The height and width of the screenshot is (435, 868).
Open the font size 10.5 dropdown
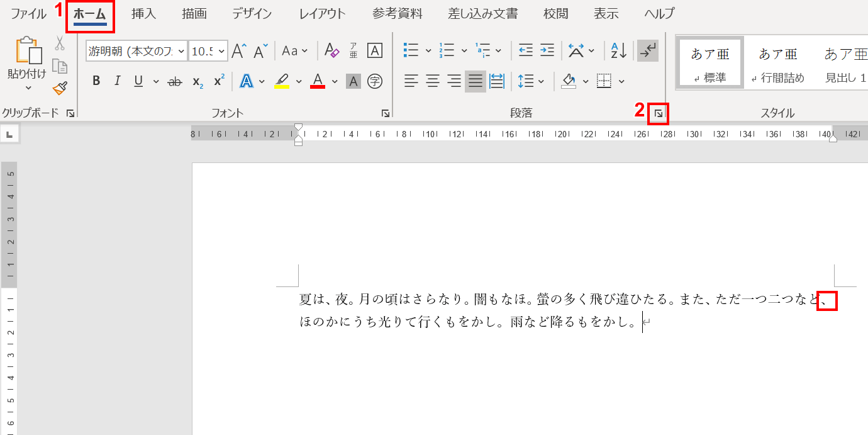[x=220, y=52]
